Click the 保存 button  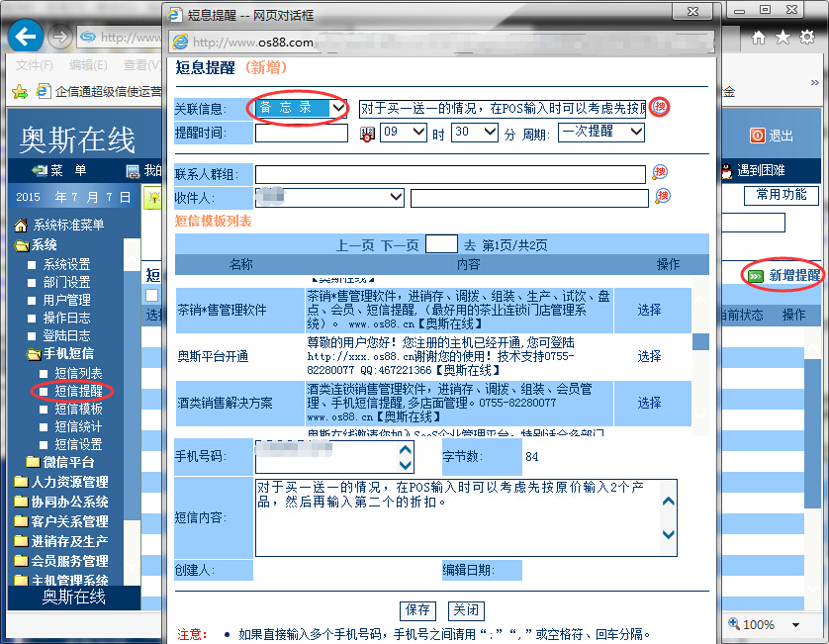[x=417, y=610]
